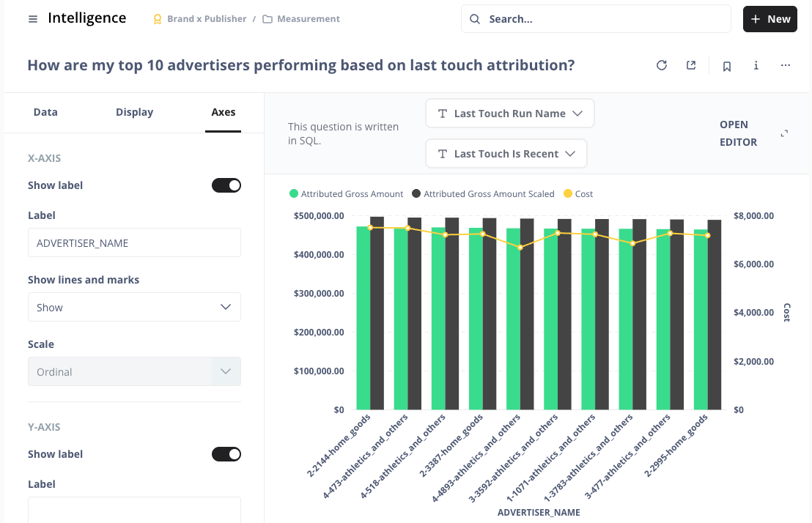Expand Last Touch Run Name filter
This screenshot has height=523, width=812.
509,114
